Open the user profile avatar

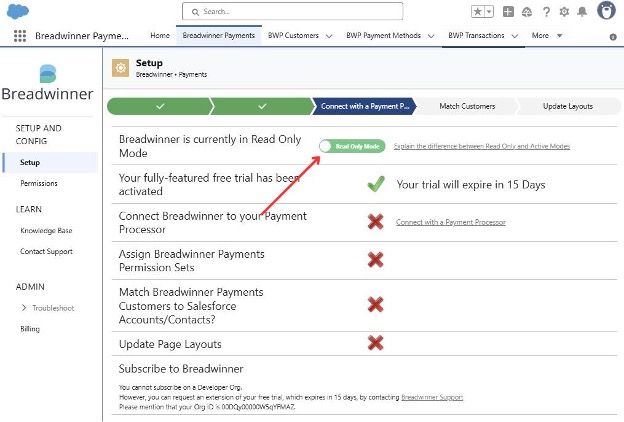coord(606,11)
